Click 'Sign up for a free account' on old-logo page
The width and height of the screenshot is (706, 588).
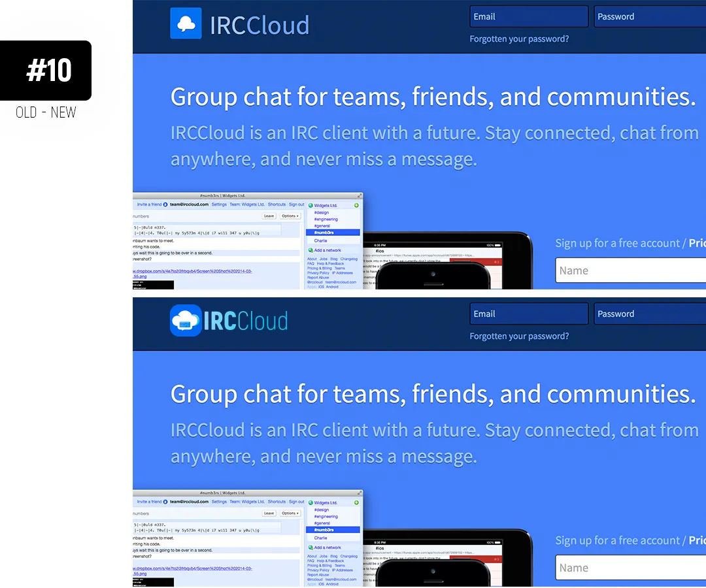pyautogui.click(x=617, y=244)
